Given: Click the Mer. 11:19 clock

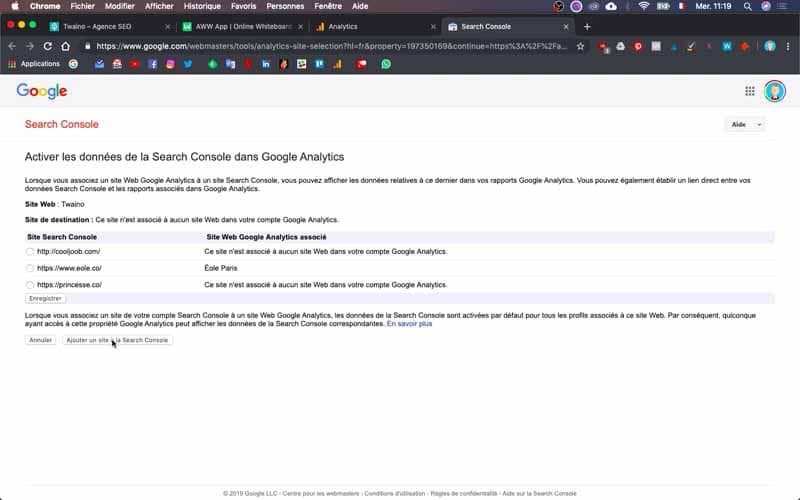Looking at the screenshot, I should pos(713,6).
